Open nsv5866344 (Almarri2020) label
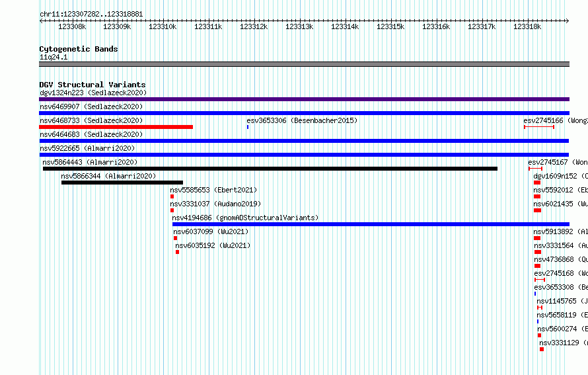Image resolution: width=588 pixels, height=375 pixels. point(108,176)
